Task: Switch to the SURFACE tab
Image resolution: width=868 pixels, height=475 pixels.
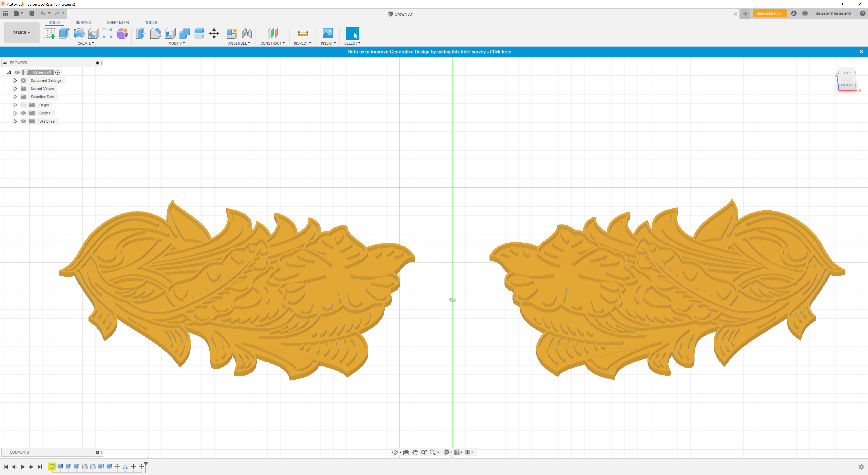Action: pyautogui.click(x=83, y=23)
